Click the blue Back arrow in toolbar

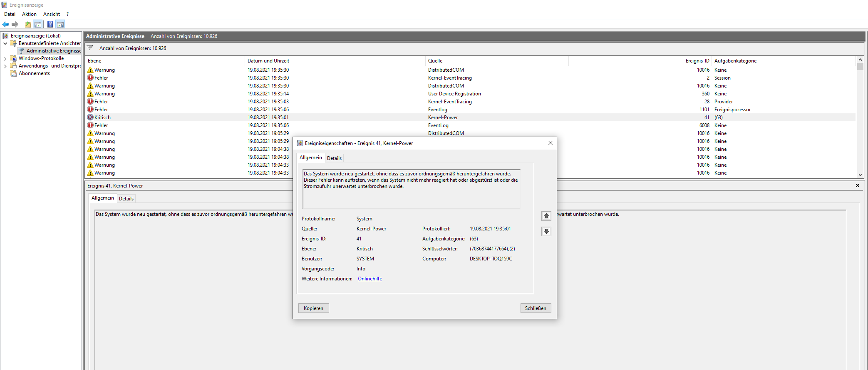pyautogui.click(x=5, y=24)
